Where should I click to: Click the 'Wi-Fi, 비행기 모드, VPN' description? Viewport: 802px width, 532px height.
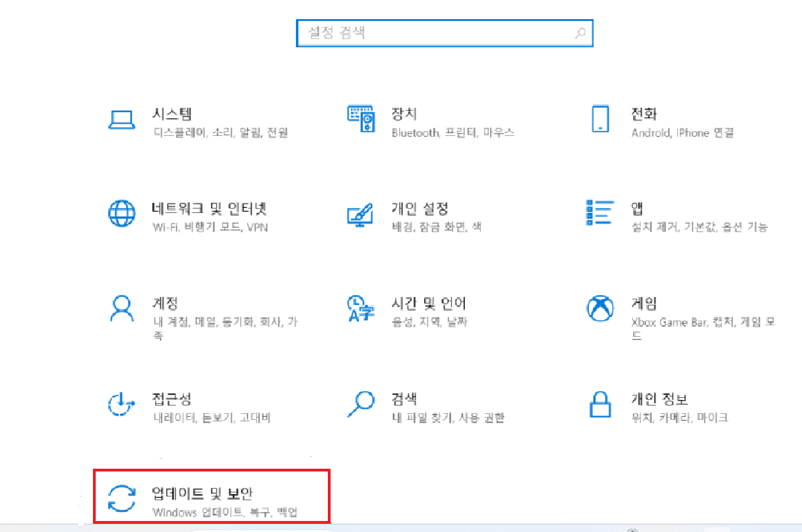tap(211, 227)
